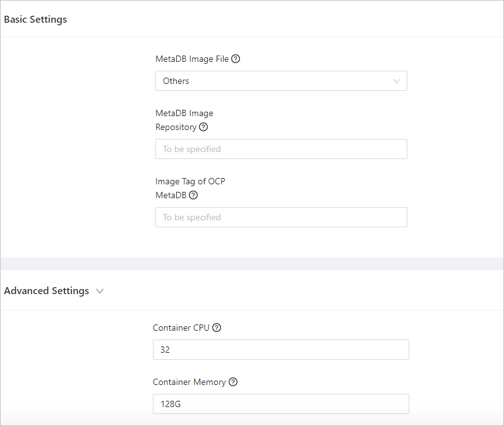Click the Advanced Settings heading
The image size is (504, 426).
(46, 291)
